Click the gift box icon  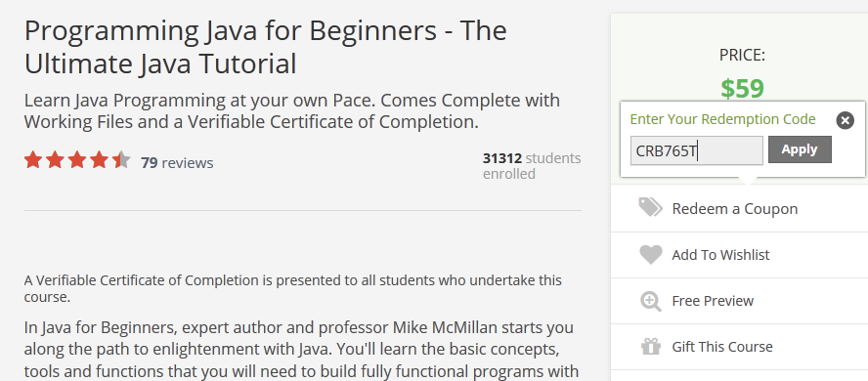coord(650,347)
